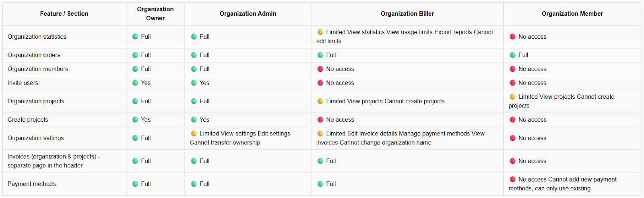Click the green dot for Admin Invoices row
Image resolution: width=644 pixels, height=198 pixels.
[194, 161]
